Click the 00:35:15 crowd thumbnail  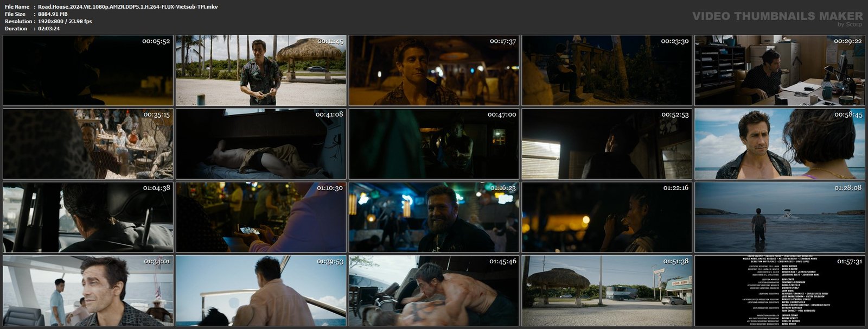[88, 144]
